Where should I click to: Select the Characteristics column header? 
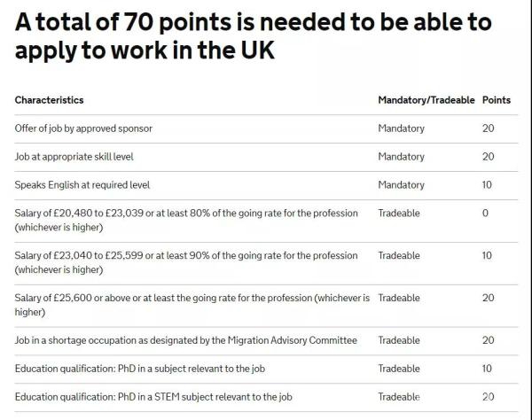pyautogui.click(x=49, y=100)
